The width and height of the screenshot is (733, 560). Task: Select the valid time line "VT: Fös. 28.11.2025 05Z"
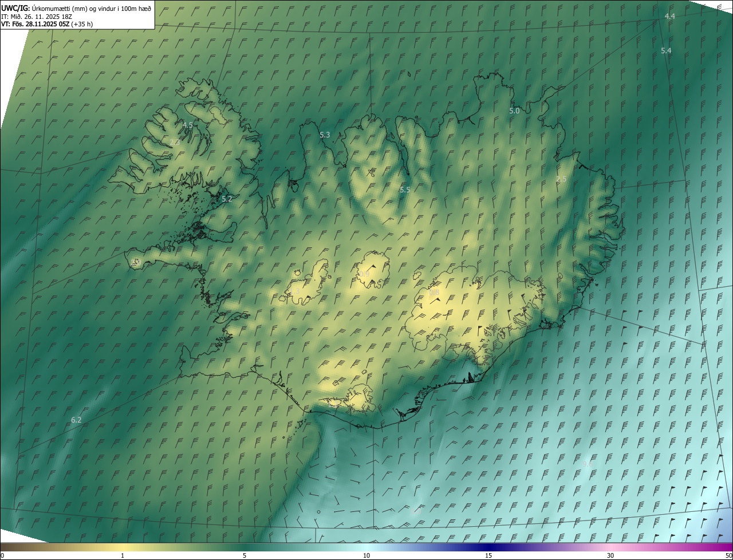pyautogui.click(x=35, y=24)
